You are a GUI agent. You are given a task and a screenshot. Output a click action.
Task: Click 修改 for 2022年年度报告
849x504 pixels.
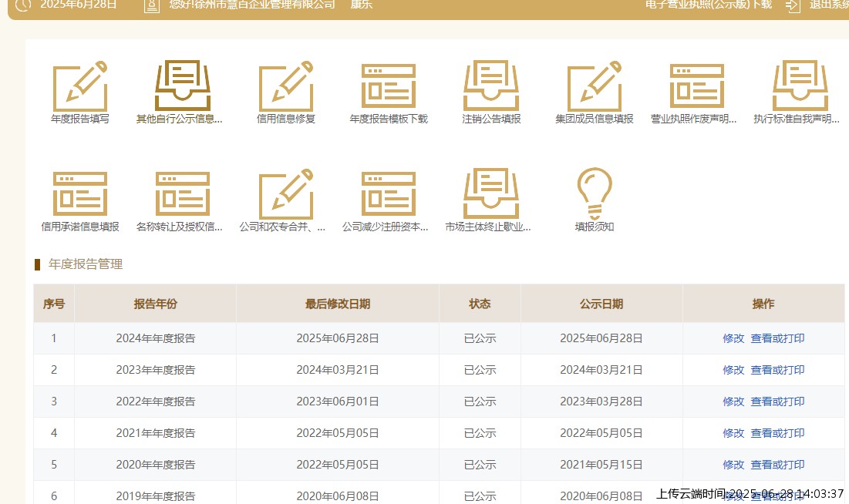[733, 402]
